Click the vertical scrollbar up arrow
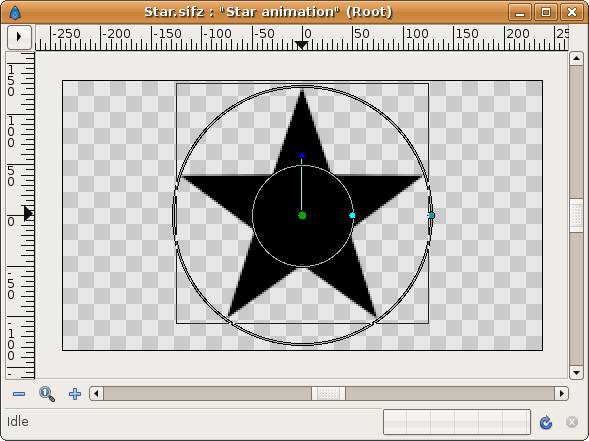 [x=576, y=59]
